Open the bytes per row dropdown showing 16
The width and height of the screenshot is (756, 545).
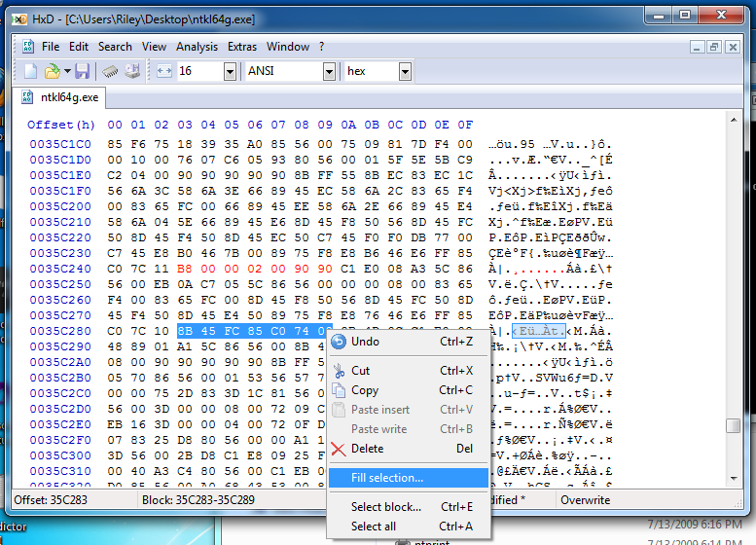coord(230,72)
